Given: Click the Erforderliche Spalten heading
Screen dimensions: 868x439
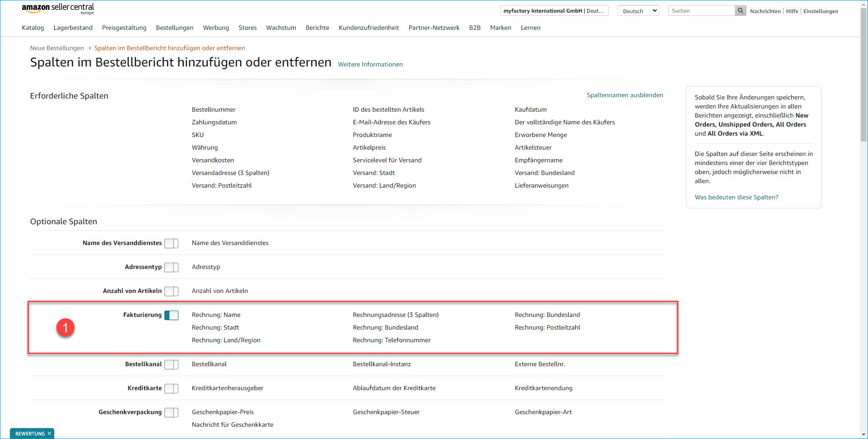Looking at the screenshot, I should (69, 96).
